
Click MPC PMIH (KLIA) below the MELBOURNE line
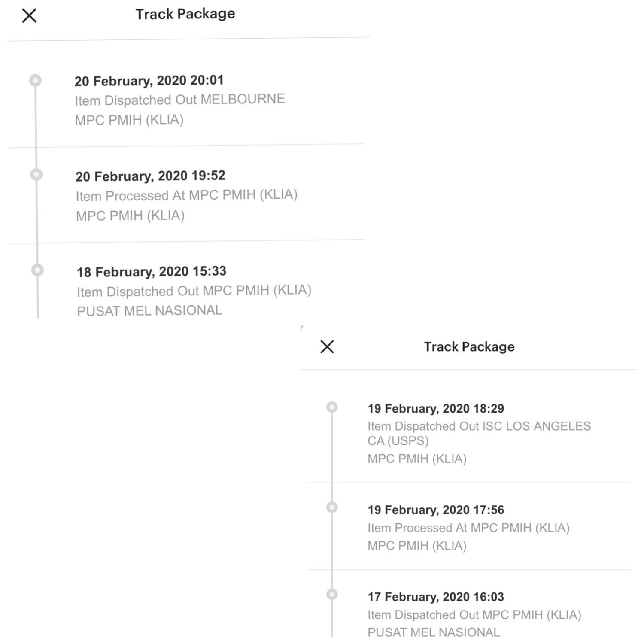pos(129,120)
